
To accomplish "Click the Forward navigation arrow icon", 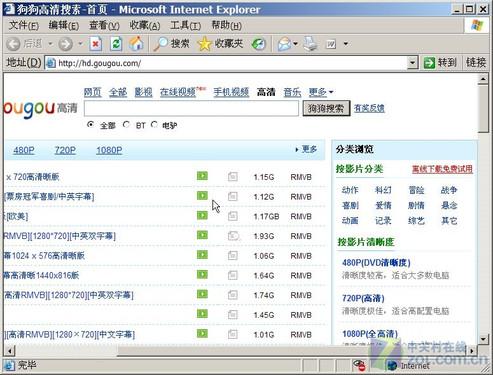I will (65, 44).
